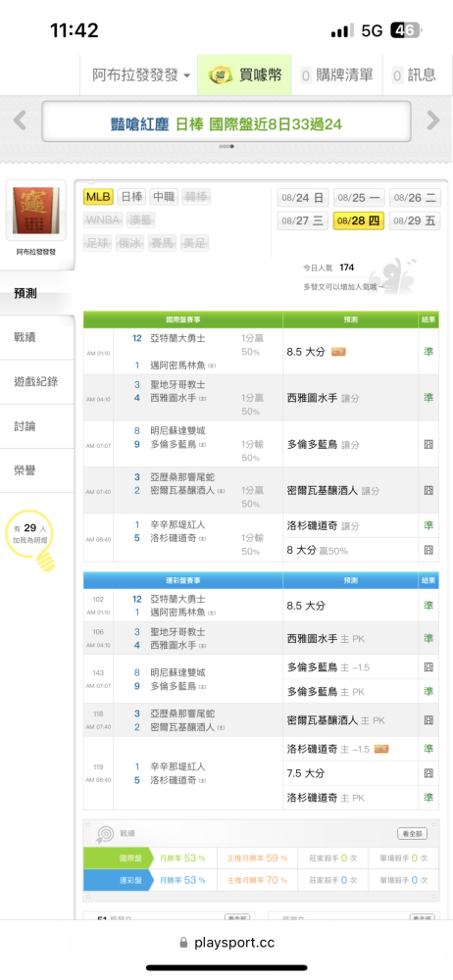
Task: Switch to the 中職 league tab
Action: [164, 197]
